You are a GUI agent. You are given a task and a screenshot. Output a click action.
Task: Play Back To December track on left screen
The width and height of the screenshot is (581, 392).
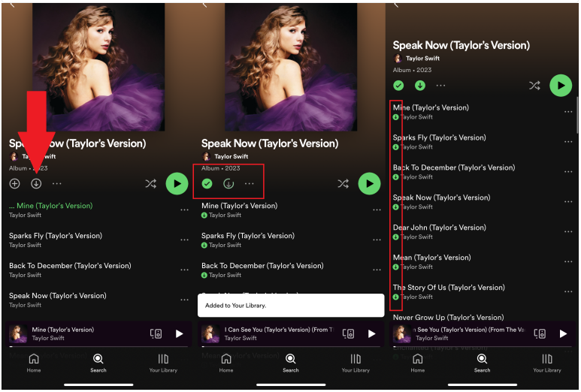click(70, 266)
